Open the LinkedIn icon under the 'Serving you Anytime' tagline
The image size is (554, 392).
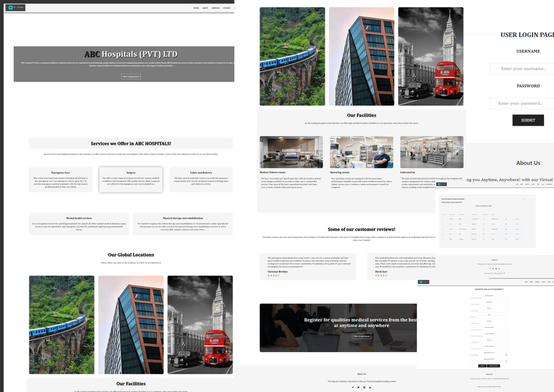[370, 387]
